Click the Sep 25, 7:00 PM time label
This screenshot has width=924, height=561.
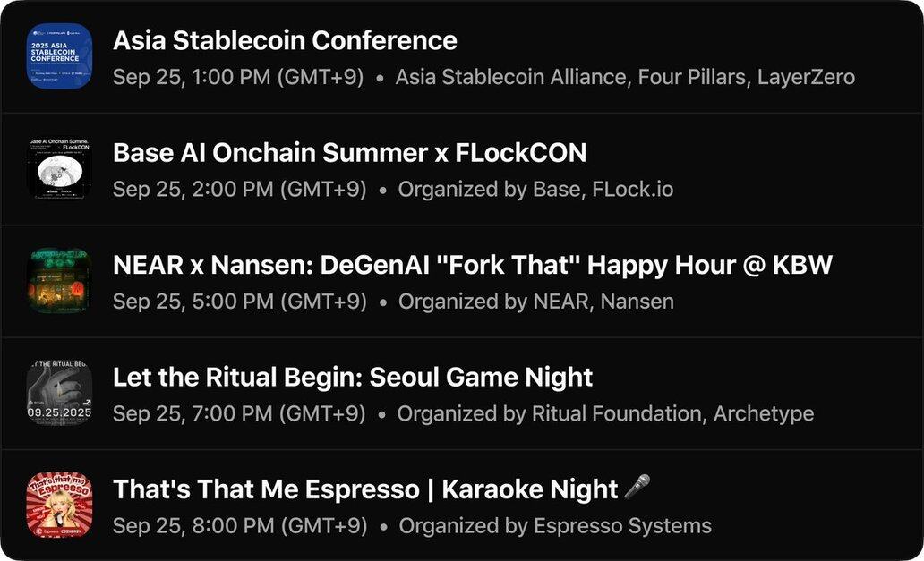click(239, 414)
